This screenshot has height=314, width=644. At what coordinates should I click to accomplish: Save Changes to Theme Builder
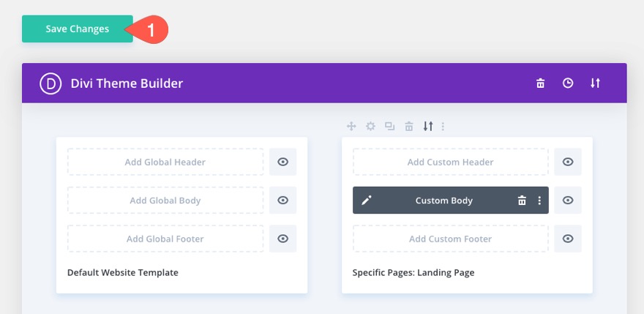(78, 29)
